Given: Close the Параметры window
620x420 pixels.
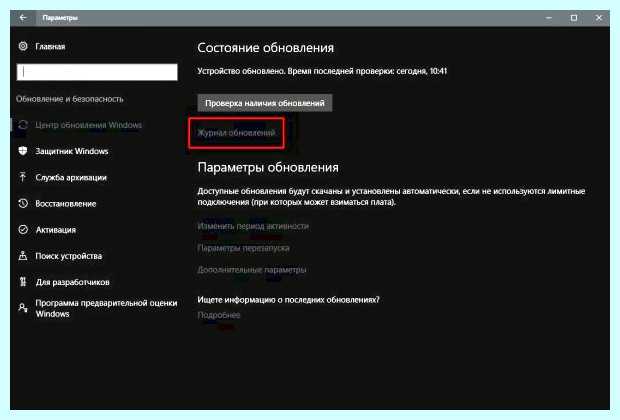Looking at the screenshot, I should pos(599,18).
